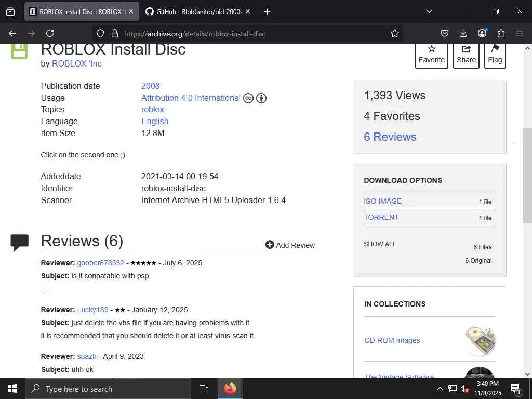Open the notification center icon
Screen dimensions: 532x399
click(x=516, y=389)
